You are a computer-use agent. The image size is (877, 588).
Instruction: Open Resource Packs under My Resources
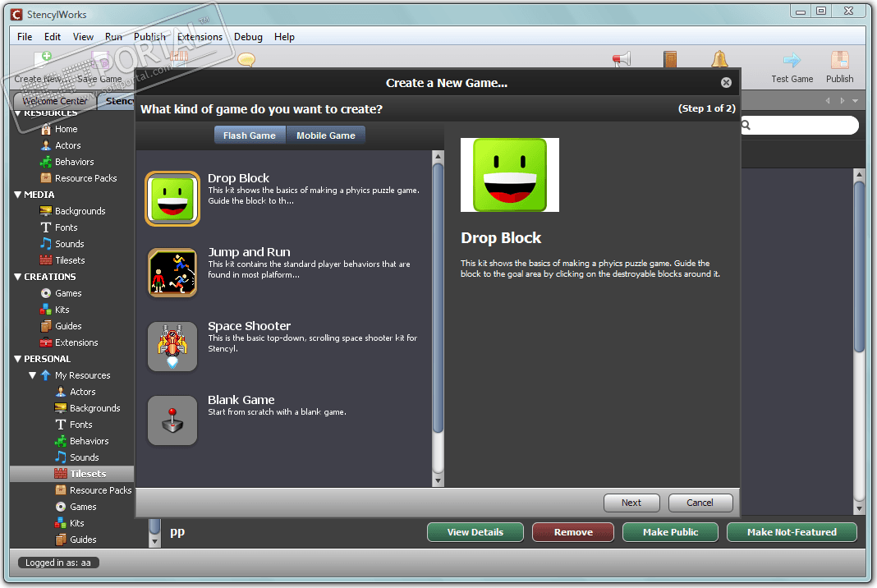[x=100, y=490]
